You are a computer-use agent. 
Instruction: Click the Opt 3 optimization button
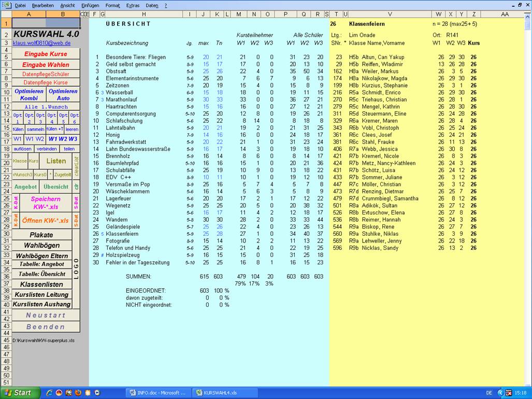pos(40,118)
